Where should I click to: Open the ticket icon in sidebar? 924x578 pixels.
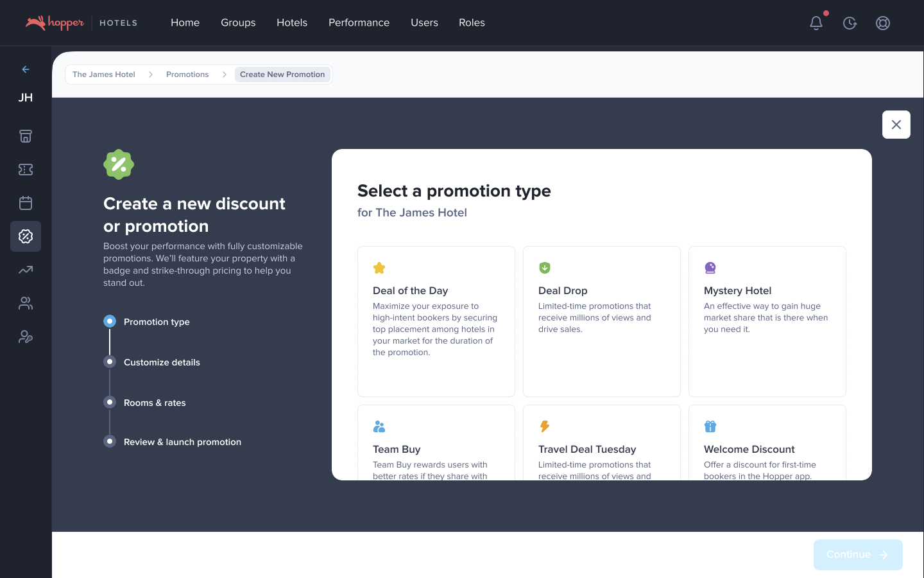coord(26,170)
